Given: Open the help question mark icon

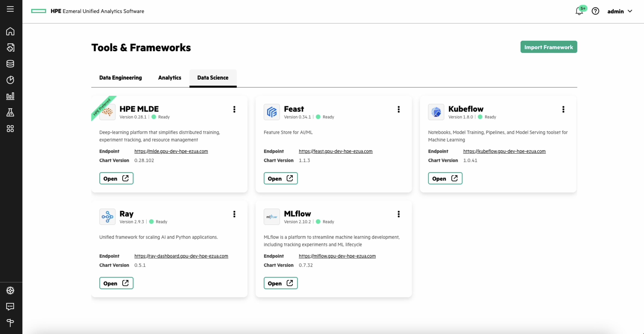Looking at the screenshot, I should point(596,11).
